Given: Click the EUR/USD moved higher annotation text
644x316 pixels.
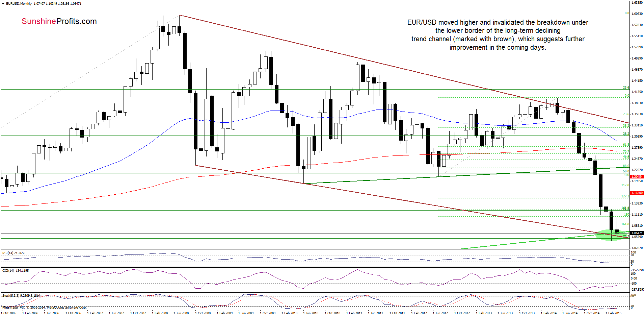Looking at the screenshot, I should pyautogui.click(x=498, y=35).
